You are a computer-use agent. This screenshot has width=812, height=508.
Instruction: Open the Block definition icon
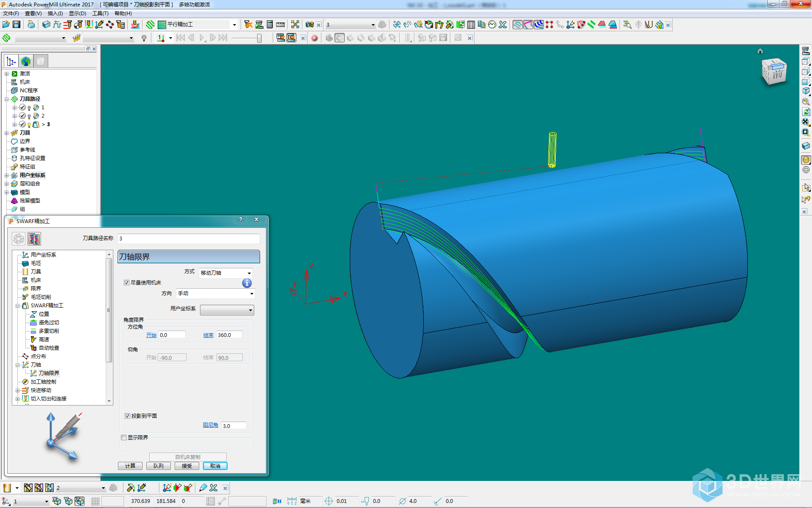(47, 25)
